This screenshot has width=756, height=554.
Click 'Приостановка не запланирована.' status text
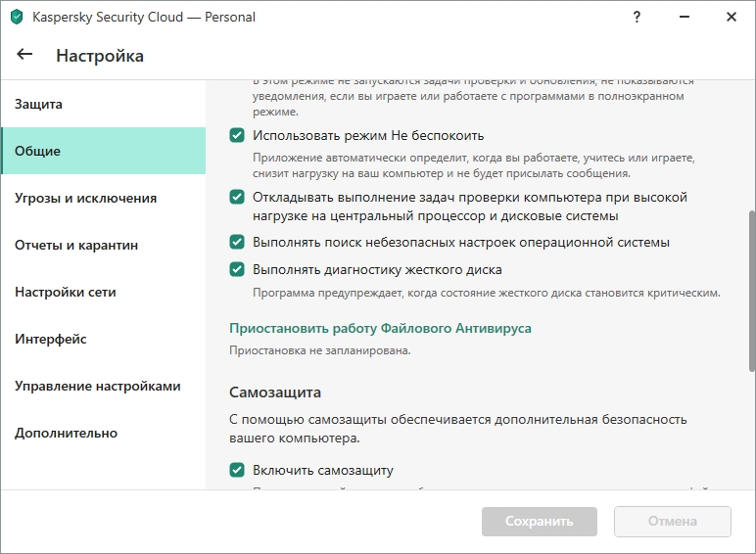(x=319, y=350)
